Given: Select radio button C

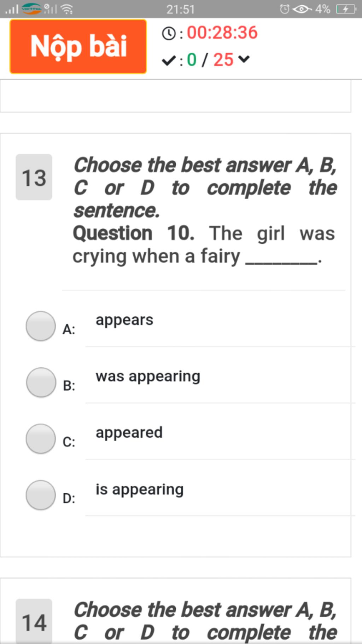Looking at the screenshot, I should pyautogui.click(x=41, y=439).
